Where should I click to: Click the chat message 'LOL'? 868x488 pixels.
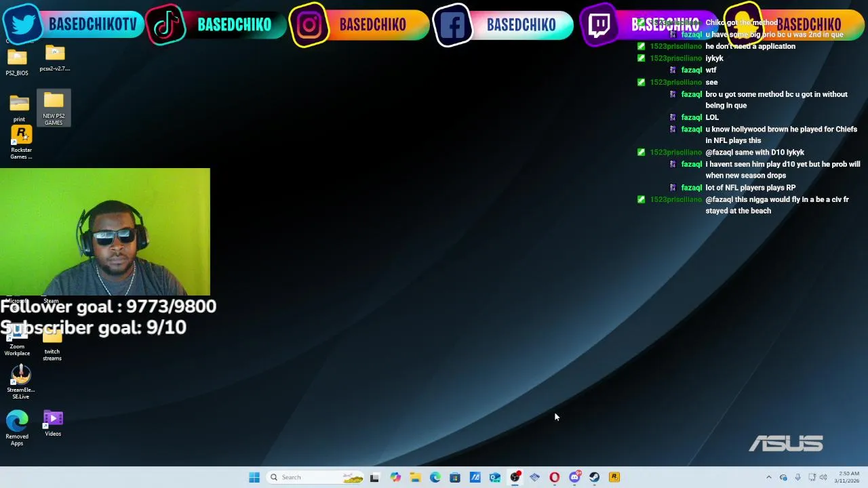click(712, 118)
